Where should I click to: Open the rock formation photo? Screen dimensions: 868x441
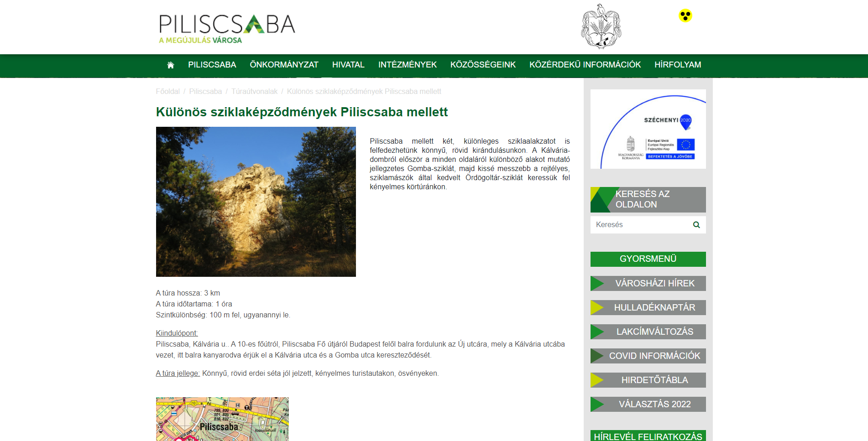(x=256, y=202)
